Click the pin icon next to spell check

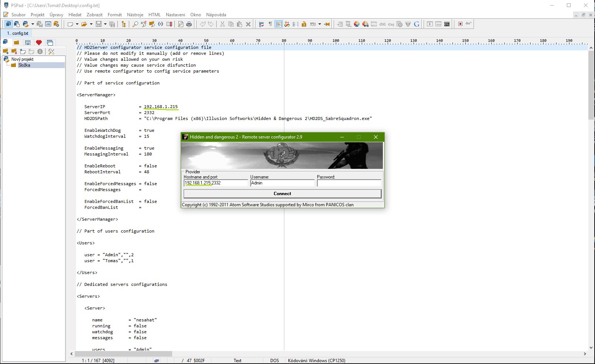tap(327, 24)
